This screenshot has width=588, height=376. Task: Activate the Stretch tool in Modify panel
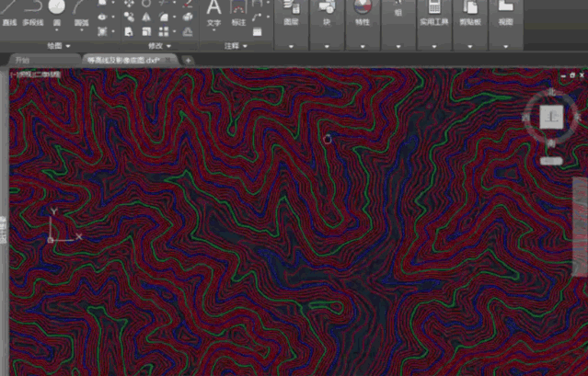point(129,32)
